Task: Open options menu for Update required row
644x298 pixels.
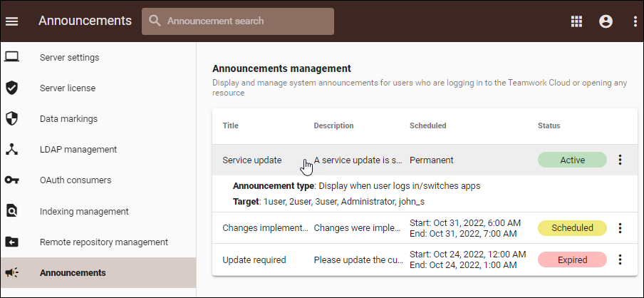Action: (x=620, y=260)
